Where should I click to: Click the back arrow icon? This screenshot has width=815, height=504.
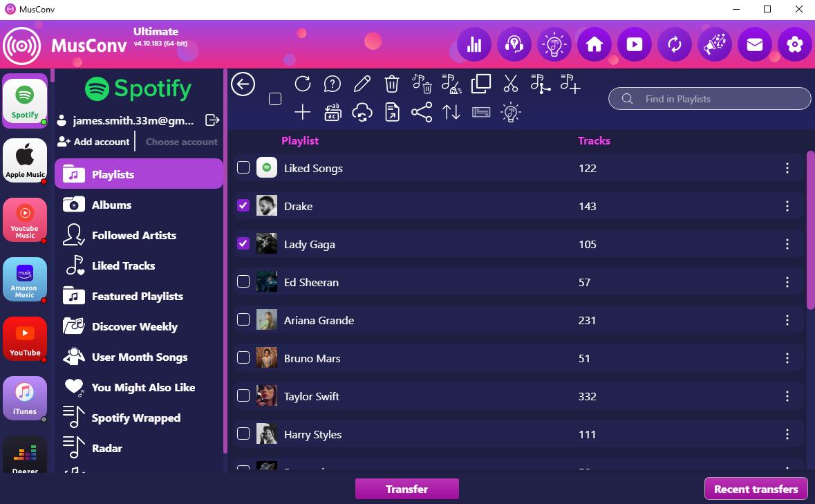[243, 84]
